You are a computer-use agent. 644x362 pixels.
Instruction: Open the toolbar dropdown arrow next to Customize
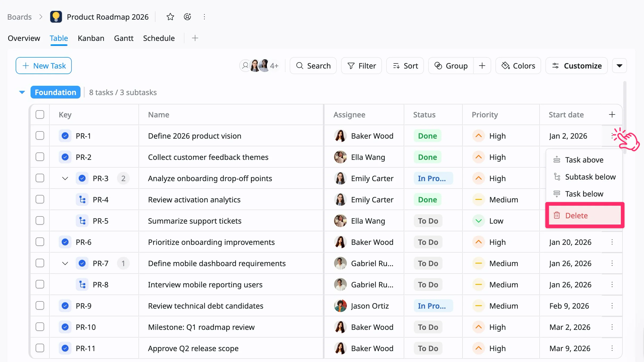619,66
